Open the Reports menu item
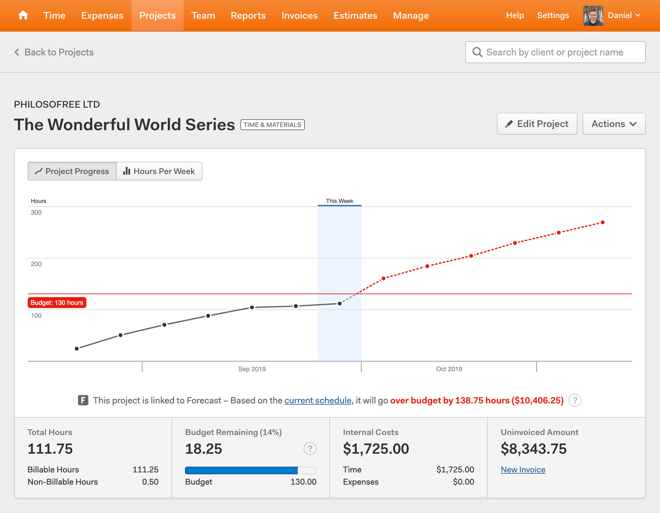 tap(248, 15)
